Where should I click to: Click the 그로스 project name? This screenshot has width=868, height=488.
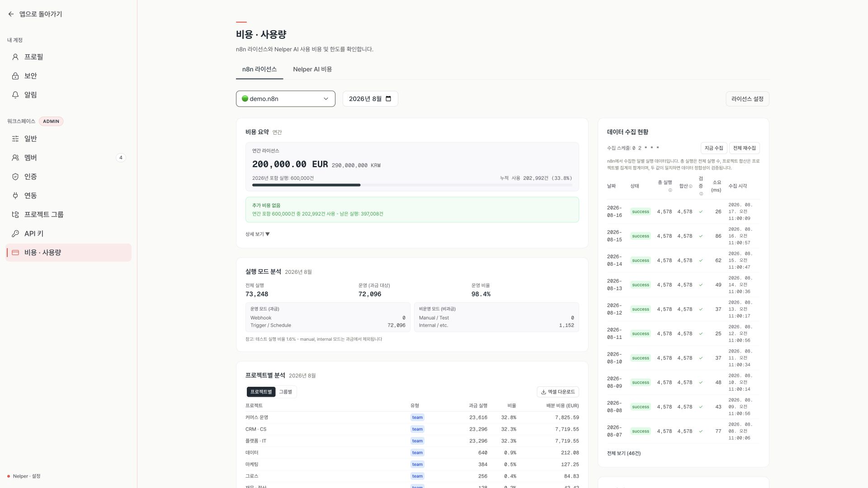252,476
